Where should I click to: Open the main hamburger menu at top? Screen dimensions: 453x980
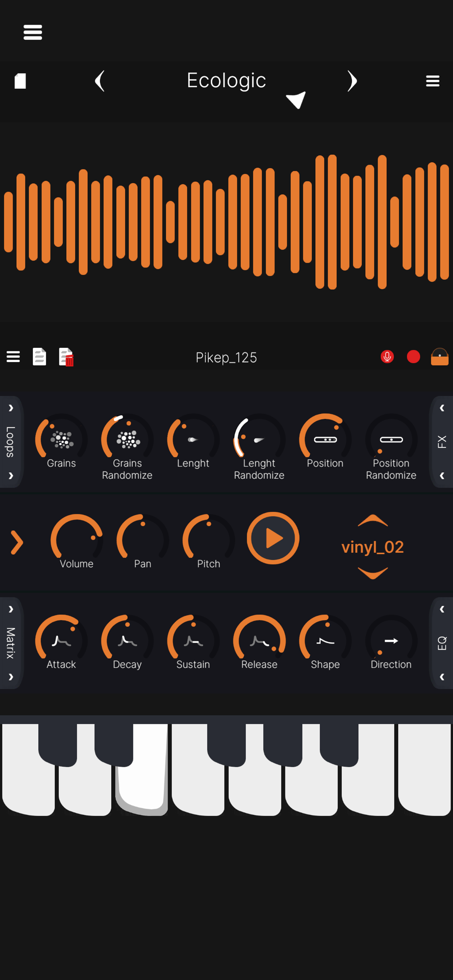(33, 32)
